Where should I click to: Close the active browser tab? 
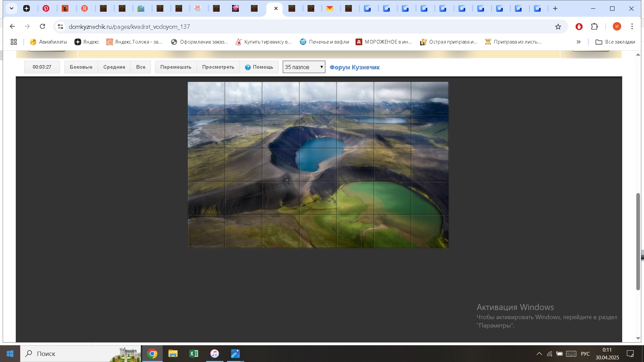point(276,8)
